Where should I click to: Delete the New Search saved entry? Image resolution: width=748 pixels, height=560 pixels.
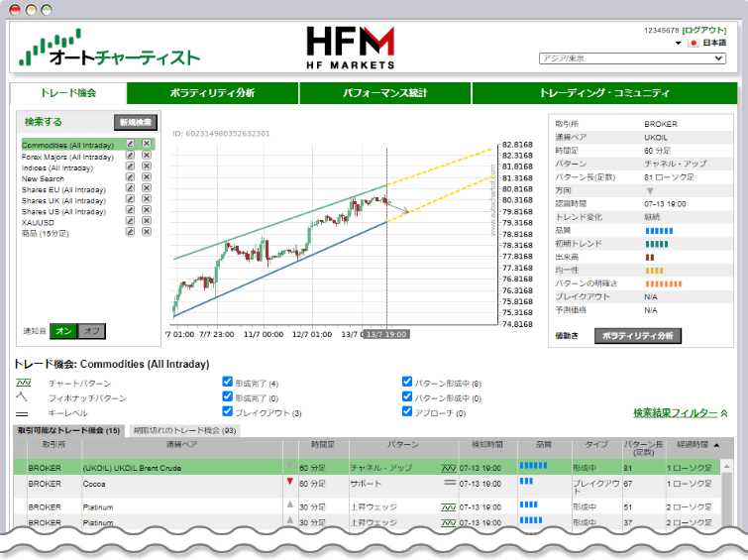point(146,179)
